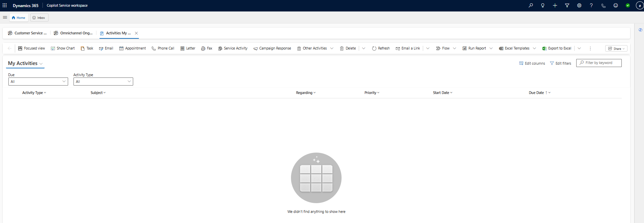This screenshot has height=223, width=644.
Task: Create a new Letter activity
Action: coord(188,49)
